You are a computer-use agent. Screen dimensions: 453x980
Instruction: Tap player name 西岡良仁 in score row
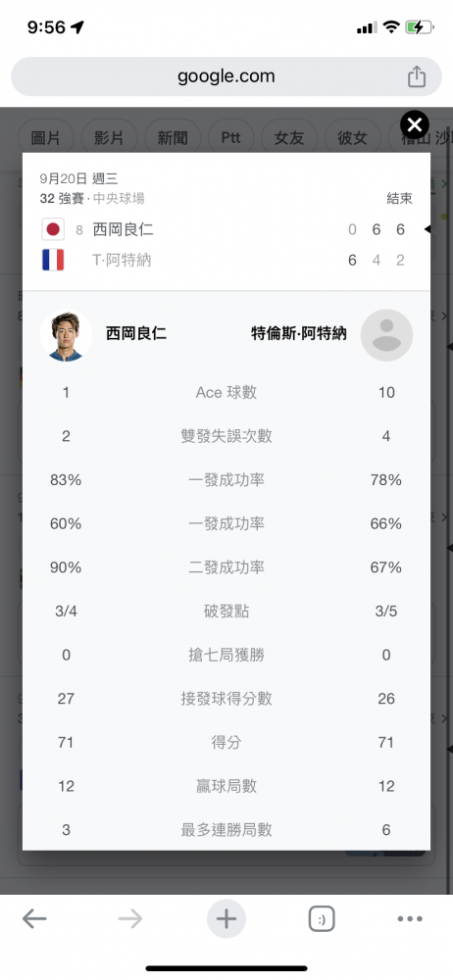coord(124,229)
